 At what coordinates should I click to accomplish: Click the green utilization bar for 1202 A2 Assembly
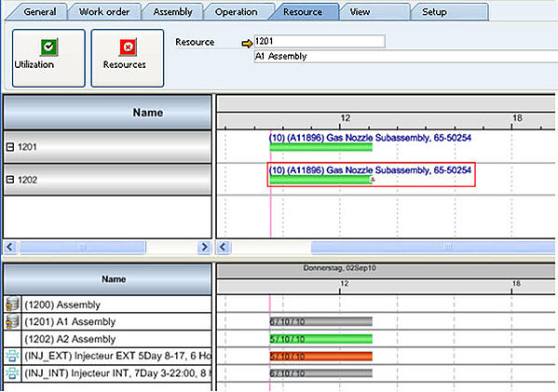(321, 339)
